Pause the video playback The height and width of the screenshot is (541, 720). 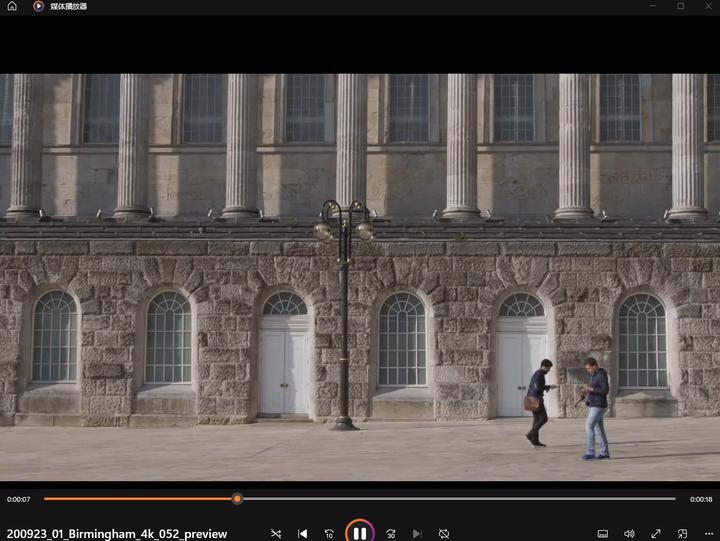(360, 533)
